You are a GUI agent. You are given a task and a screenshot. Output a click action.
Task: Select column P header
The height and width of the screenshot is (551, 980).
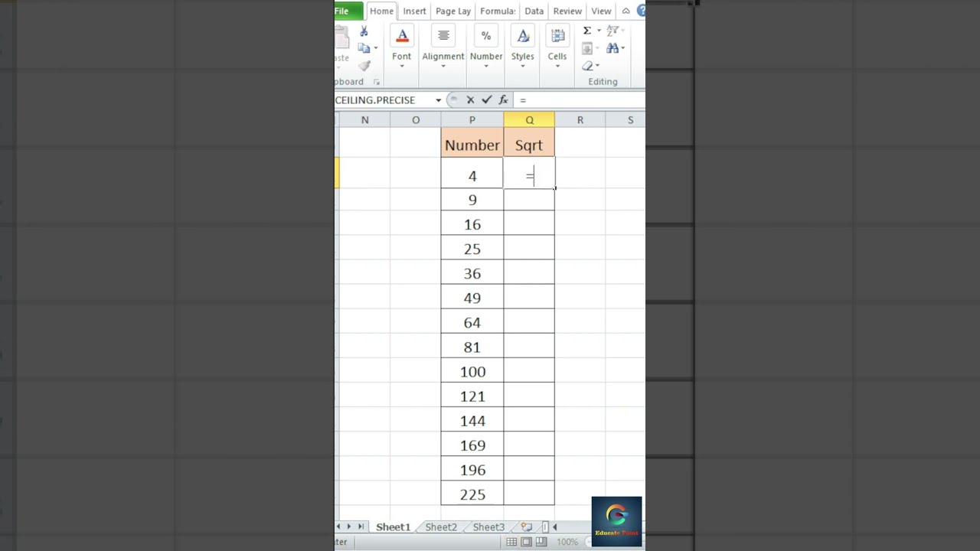[472, 120]
